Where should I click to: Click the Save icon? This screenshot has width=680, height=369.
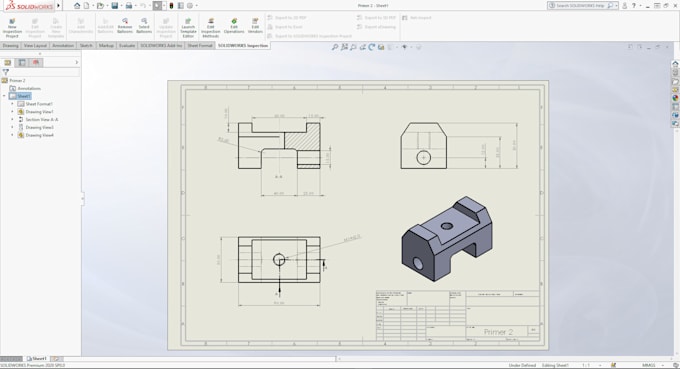(x=114, y=6)
